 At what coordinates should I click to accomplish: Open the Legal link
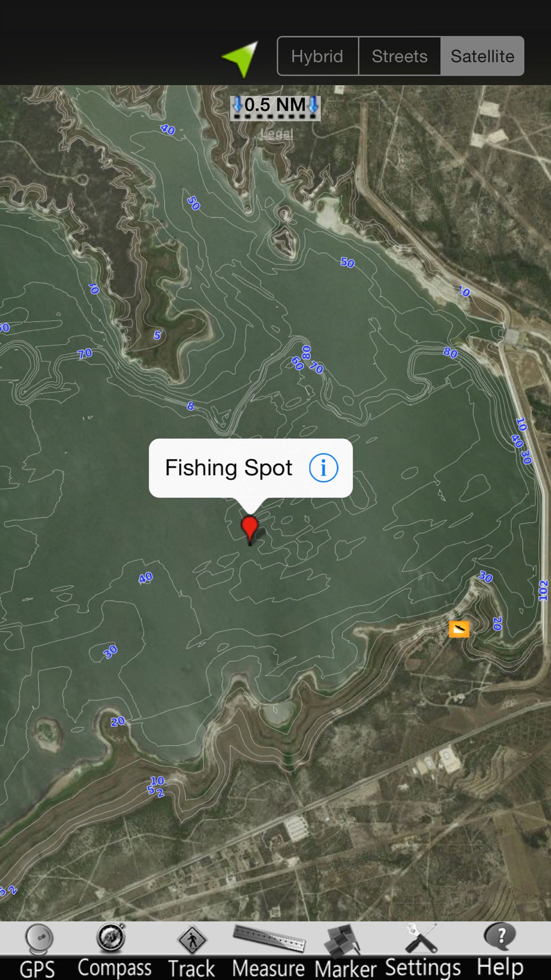pos(277,133)
